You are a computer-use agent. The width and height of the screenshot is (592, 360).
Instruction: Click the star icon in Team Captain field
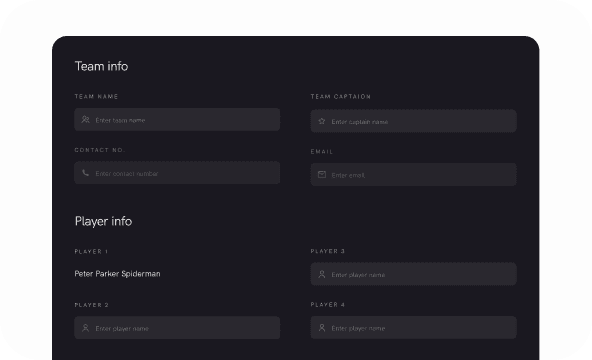point(322,121)
